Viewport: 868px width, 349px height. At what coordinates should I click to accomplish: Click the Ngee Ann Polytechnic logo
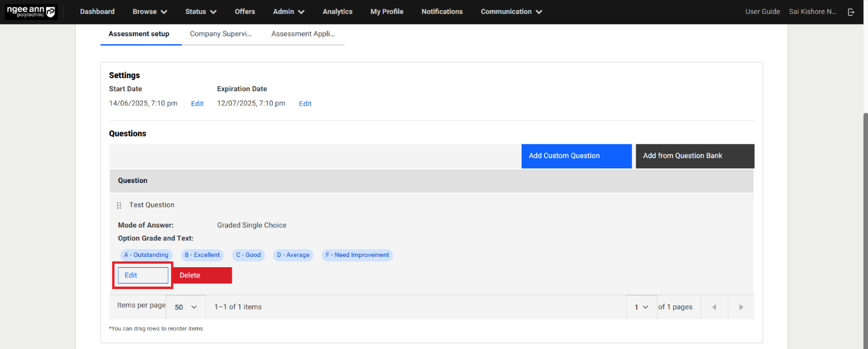coord(31,12)
